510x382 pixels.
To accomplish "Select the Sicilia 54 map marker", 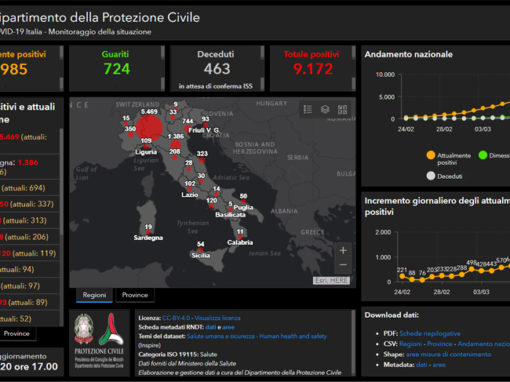I will [200, 249].
